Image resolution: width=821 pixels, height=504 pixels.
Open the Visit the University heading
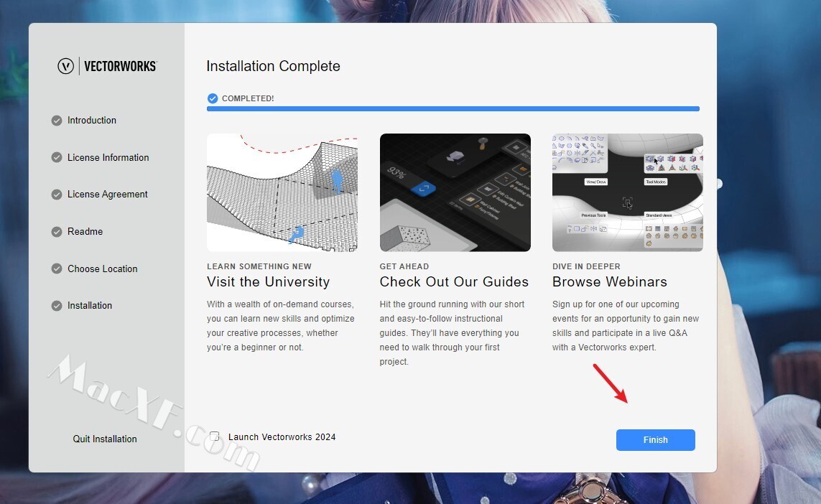click(x=268, y=281)
